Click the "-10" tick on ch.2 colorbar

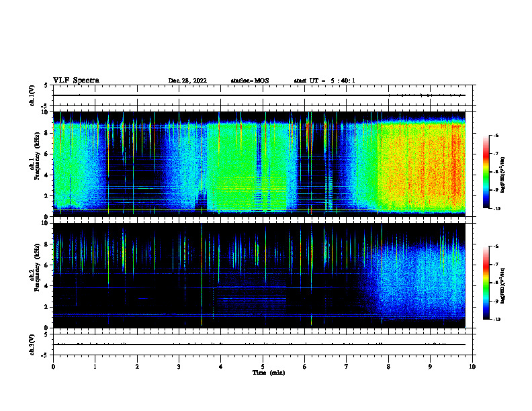click(x=496, y=320)
